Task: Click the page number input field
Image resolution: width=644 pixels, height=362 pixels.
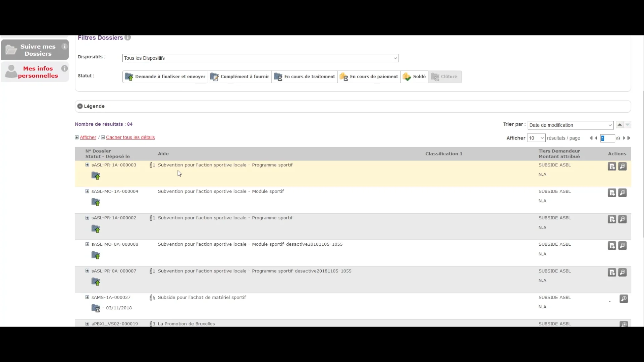Action: [608, 138]
